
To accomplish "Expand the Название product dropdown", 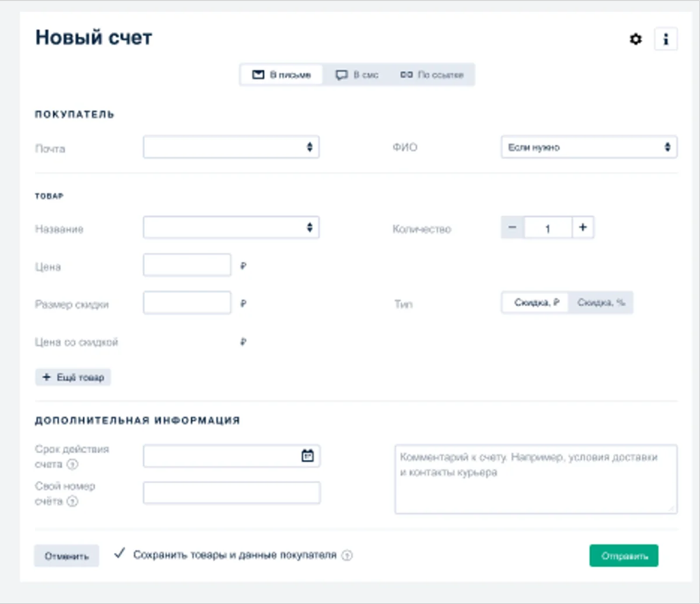I will pos(231,228).
